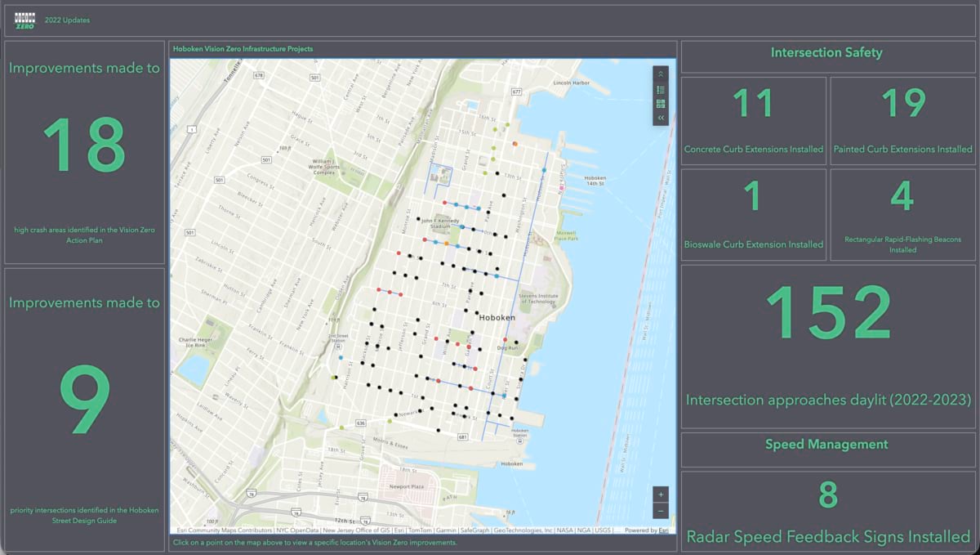Click the 'Speed Management' heading
Image resolution: width=980 pixels, height=555 pixels.
click(x=826, y=445)
